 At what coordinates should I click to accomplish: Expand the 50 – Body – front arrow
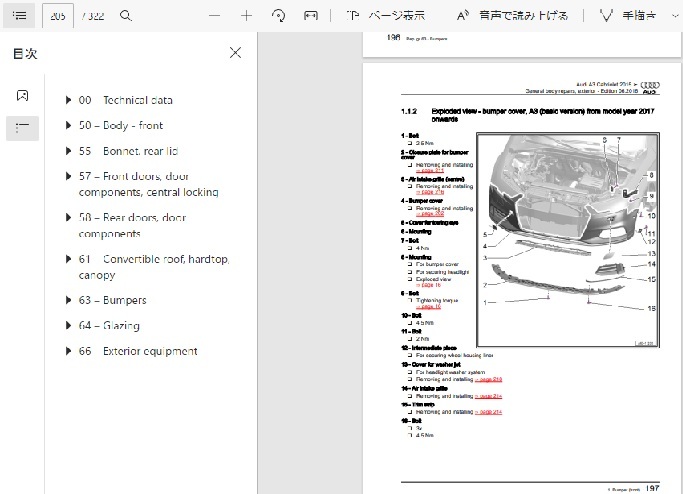pyautogui.click(x=68, y=126)
